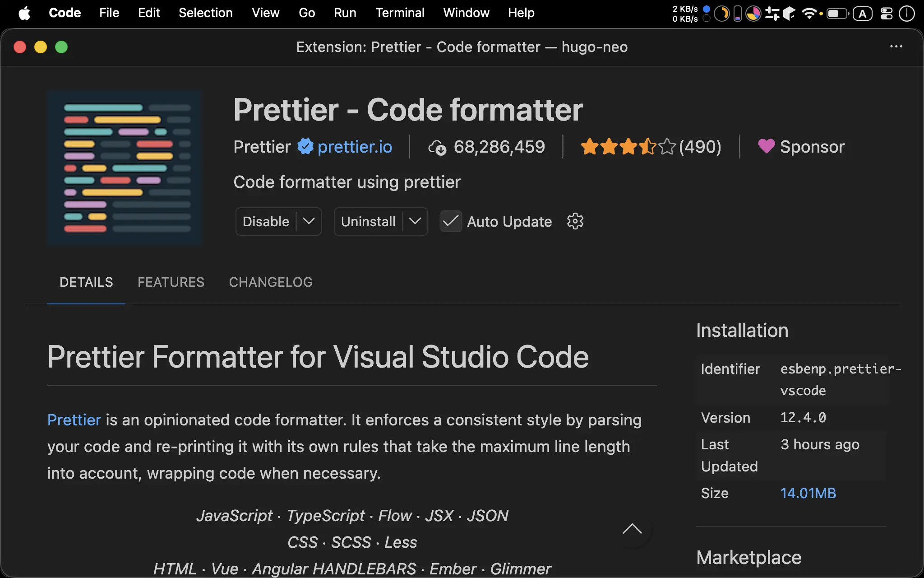Click the Prettier extension logo image
924x578 pixels.
125,168
